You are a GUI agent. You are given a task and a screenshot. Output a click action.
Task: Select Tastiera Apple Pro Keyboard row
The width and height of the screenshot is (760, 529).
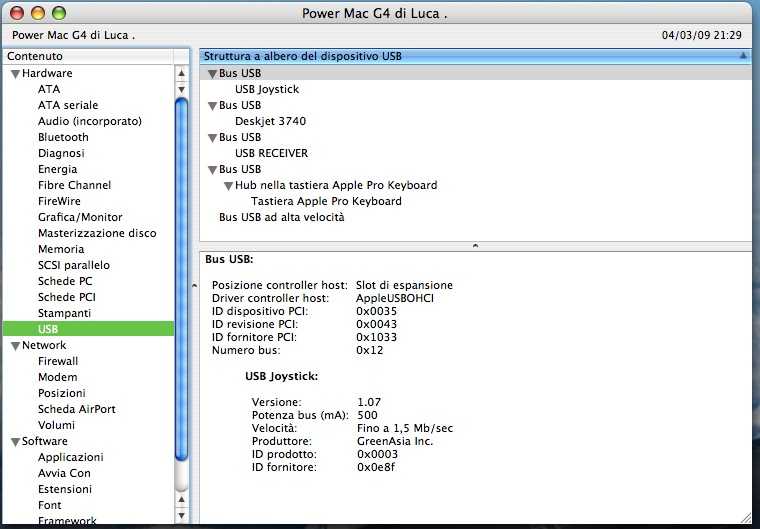326,201
